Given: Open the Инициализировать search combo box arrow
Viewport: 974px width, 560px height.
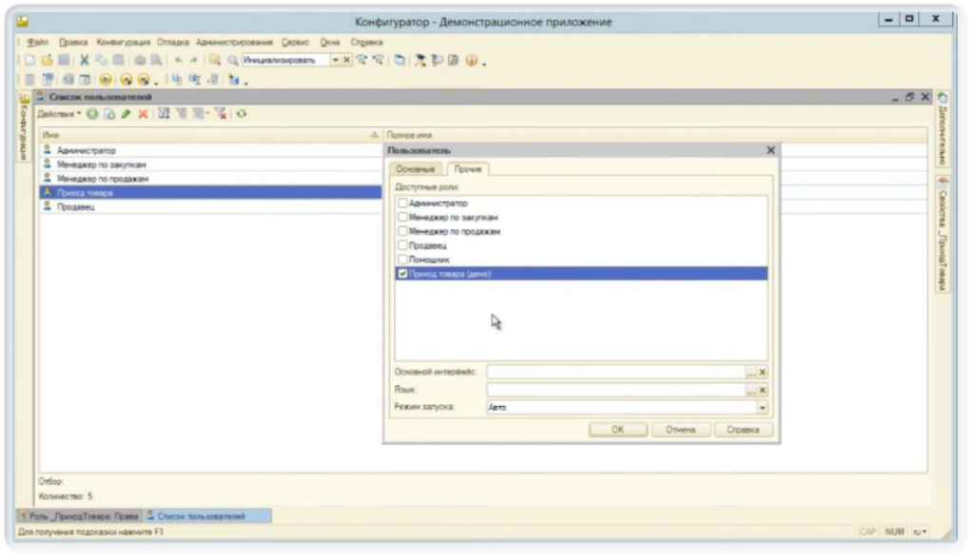Looking at the screenshot, I should tap(335, 61).
